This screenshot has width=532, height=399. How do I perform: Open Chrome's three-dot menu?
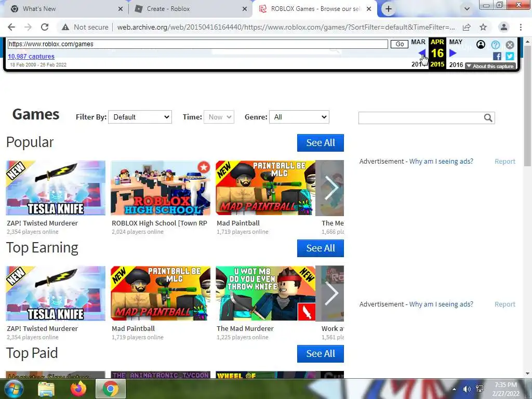(x=521, y=27)
